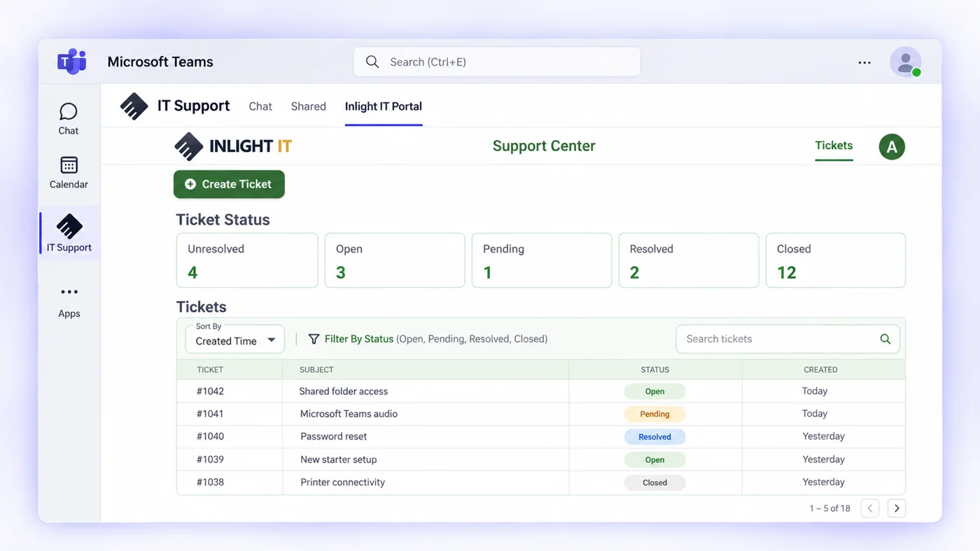Click the 'Shared folder access' subject
980x551 pixels.
pos(344,391)
